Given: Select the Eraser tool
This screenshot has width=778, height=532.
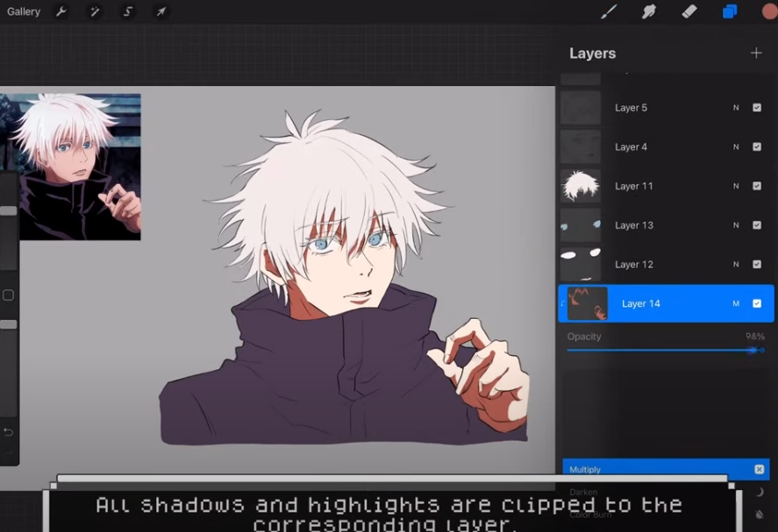Looking at the screenshot, I should [689, 11].
